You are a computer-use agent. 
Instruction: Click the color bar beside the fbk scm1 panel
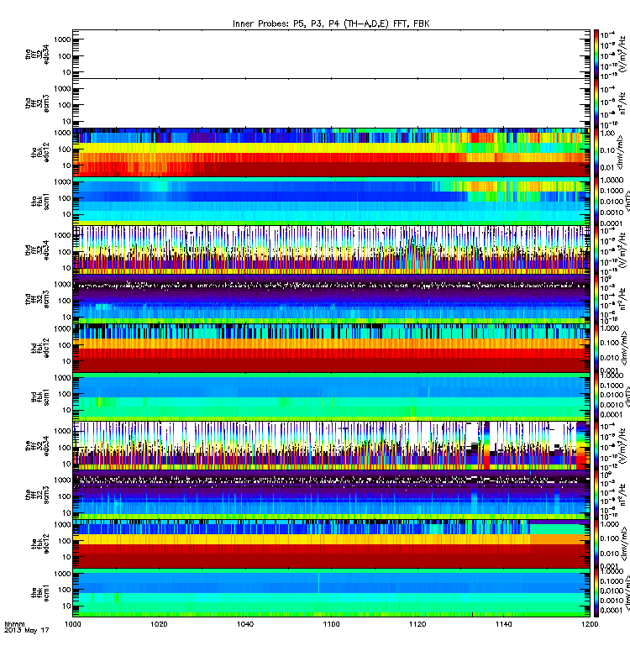(596, 593)
